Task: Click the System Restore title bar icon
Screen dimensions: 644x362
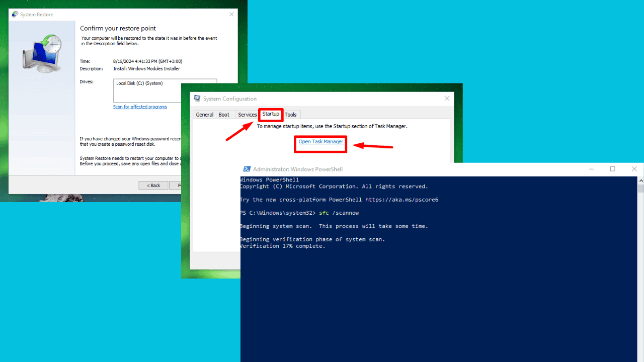Action: 15,15
